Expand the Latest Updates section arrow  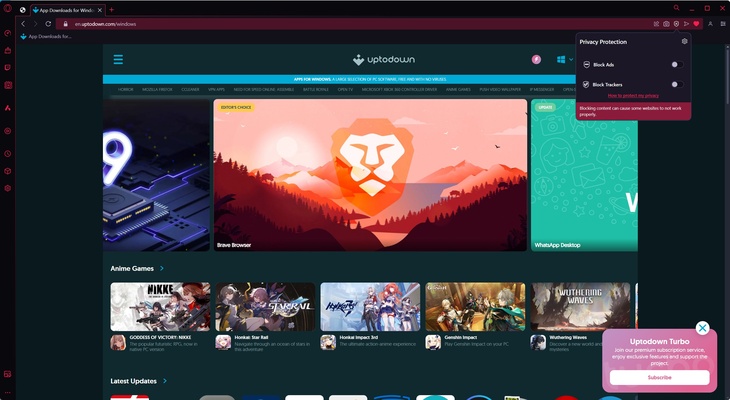[165, 381]
